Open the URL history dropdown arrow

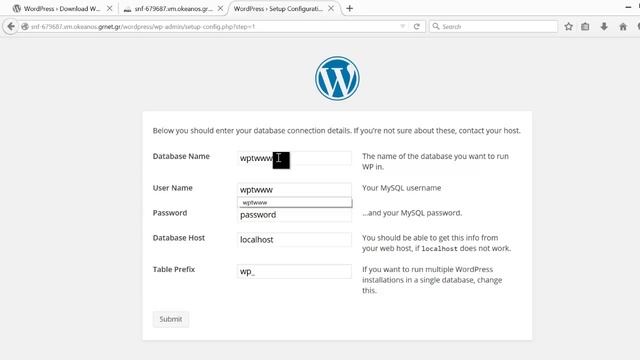[403, 27]
